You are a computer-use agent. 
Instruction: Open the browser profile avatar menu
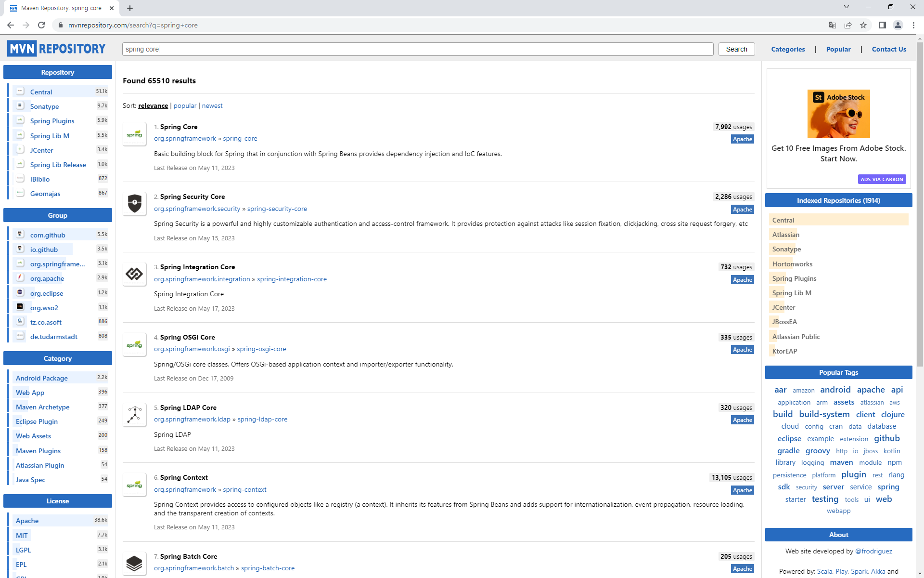898,25
